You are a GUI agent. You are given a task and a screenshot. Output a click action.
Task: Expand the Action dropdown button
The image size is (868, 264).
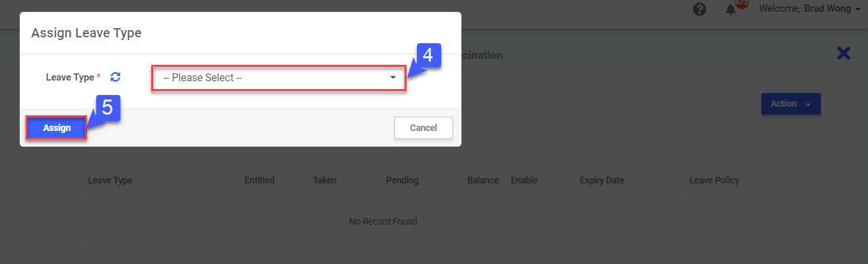(x=790, y=104)
